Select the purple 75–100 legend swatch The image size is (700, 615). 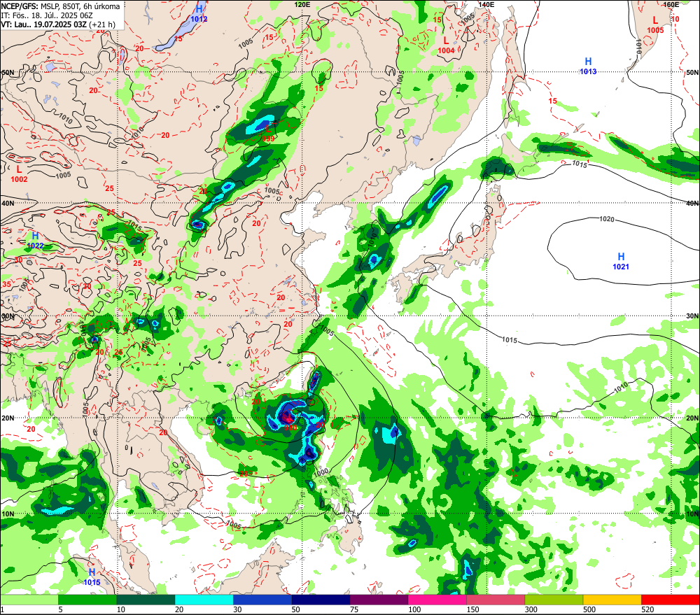(379, 600)
